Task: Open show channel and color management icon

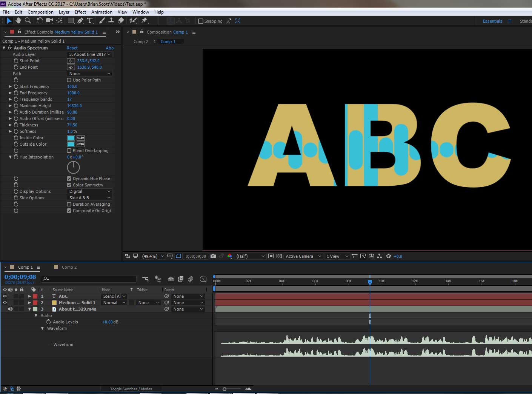Action: [229, 256]
